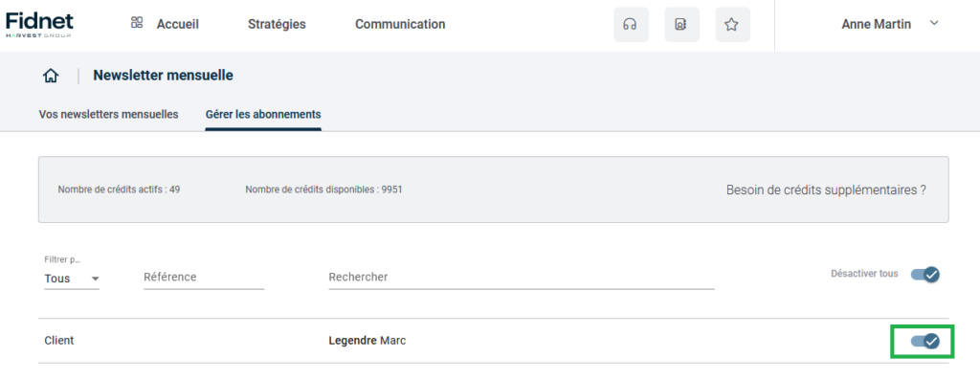Toggle the Désactiver tous switch
The height and width of the screenshot is (380, 980).
[x=925, y=275]
